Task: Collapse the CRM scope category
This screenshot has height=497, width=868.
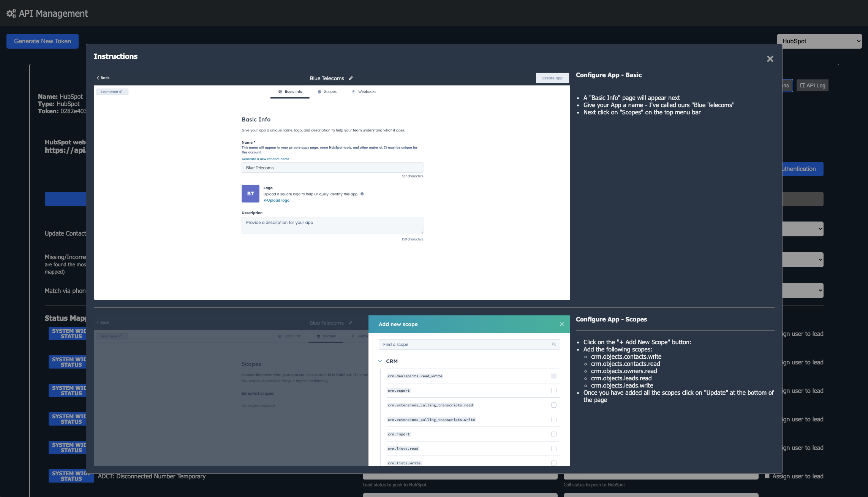Action: tap(380, 361)
